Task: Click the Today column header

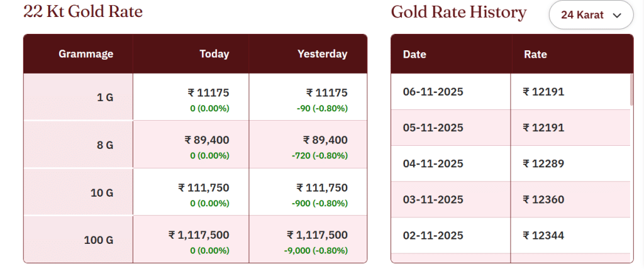Action: (214, 54)
